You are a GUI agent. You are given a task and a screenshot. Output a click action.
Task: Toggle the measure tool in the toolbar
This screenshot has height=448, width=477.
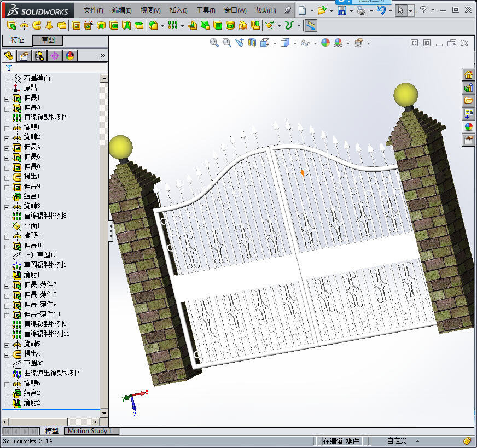(310, 25)
